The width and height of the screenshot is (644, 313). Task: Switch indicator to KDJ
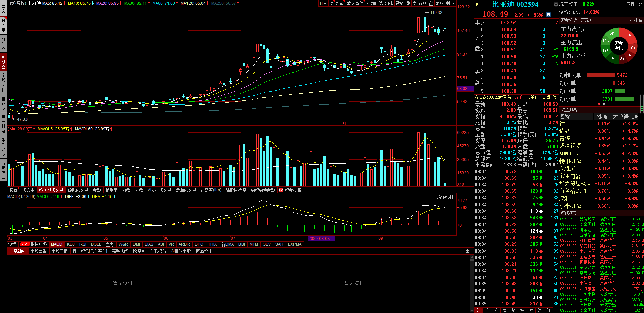tap(71, 244)
